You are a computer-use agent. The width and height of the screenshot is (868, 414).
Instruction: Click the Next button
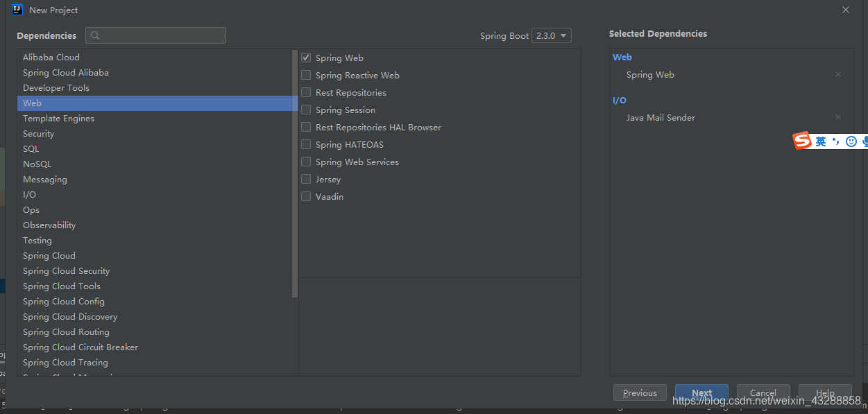click(701, 393)
